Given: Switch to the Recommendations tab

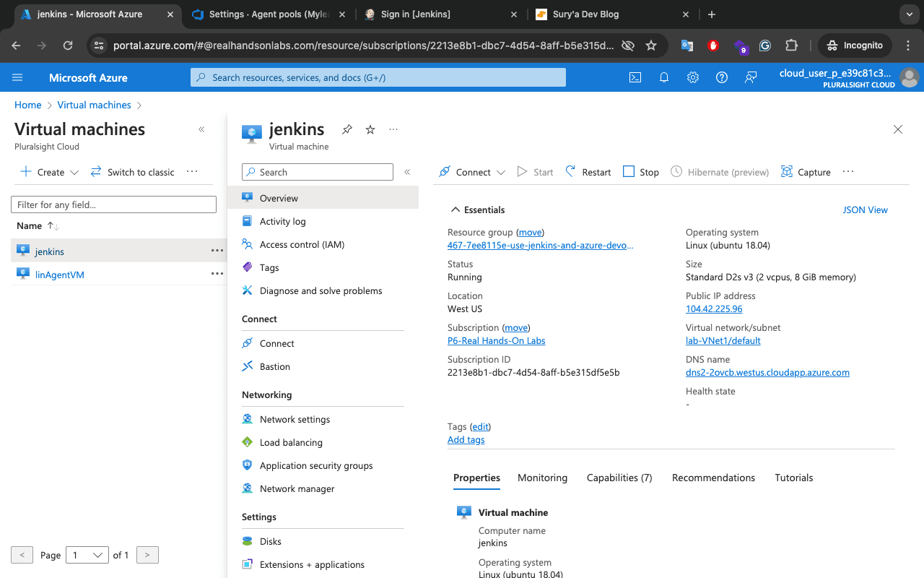Looking at the screenshot, I should pos(713,478).
